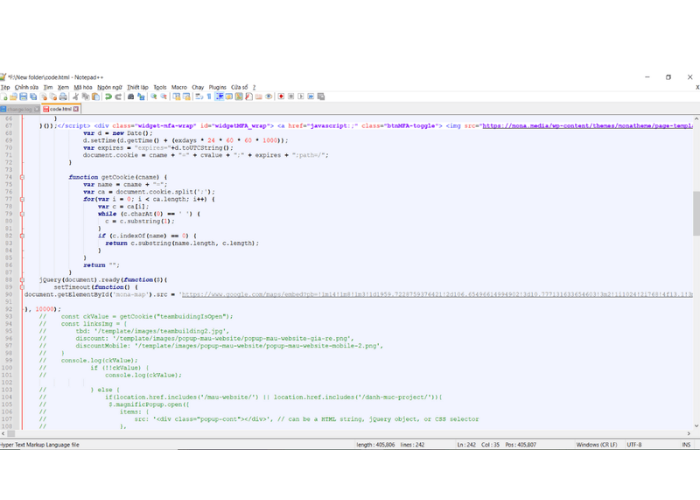Open the Tệp (File) menu
Screen dimensions: 700x500
point(5,87)
